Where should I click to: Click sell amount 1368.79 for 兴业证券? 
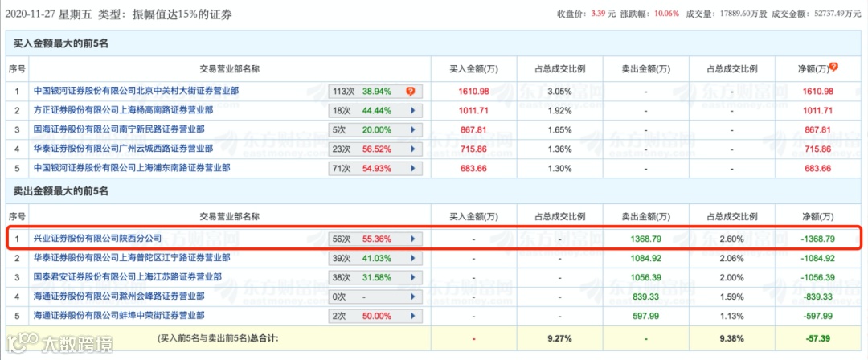(645, 239)
